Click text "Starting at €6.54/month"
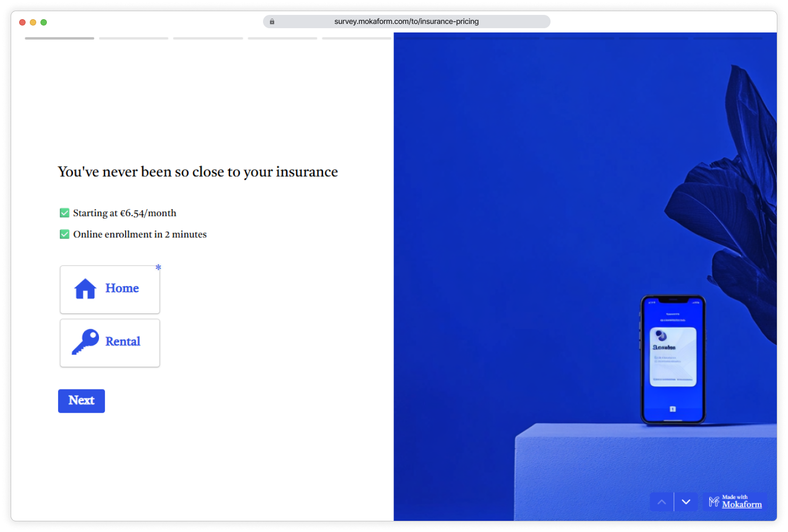 pyautogui.click(x=125, y=213)
